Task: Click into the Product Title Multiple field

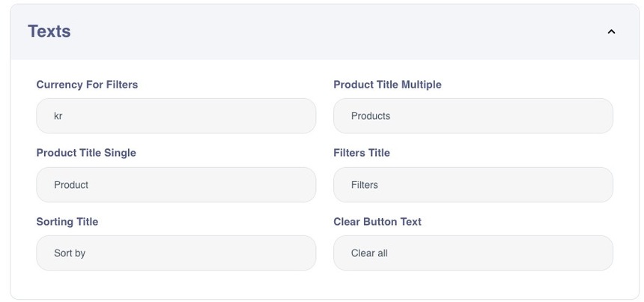Action: (473, 116)
